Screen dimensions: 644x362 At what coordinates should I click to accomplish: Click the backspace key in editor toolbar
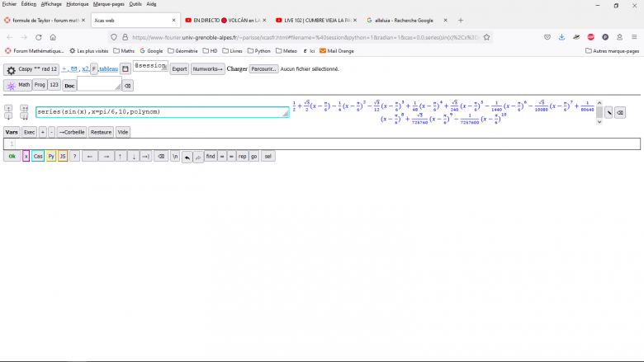tap(161, 157)
